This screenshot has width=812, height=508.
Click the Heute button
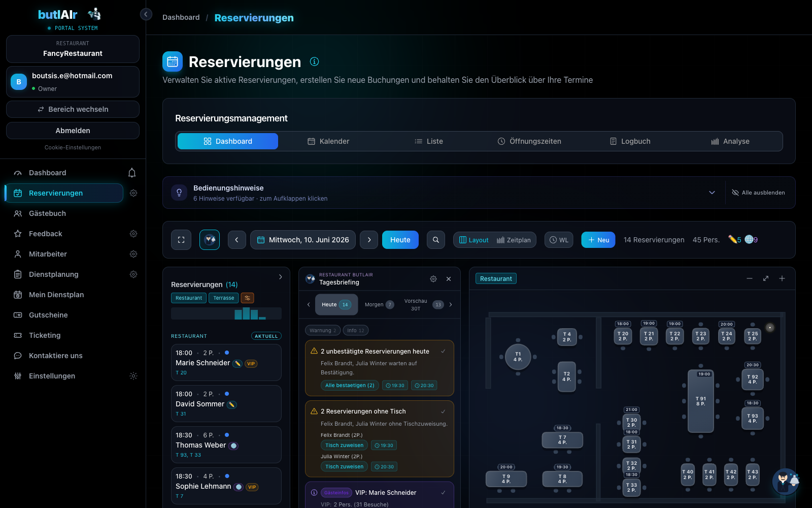coord(400,240)
